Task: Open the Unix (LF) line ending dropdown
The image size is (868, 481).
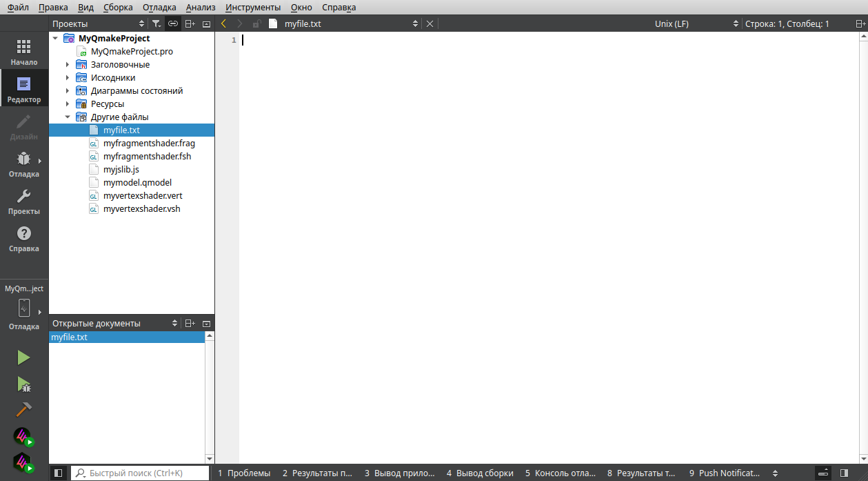Action: [x=696, y=23]
